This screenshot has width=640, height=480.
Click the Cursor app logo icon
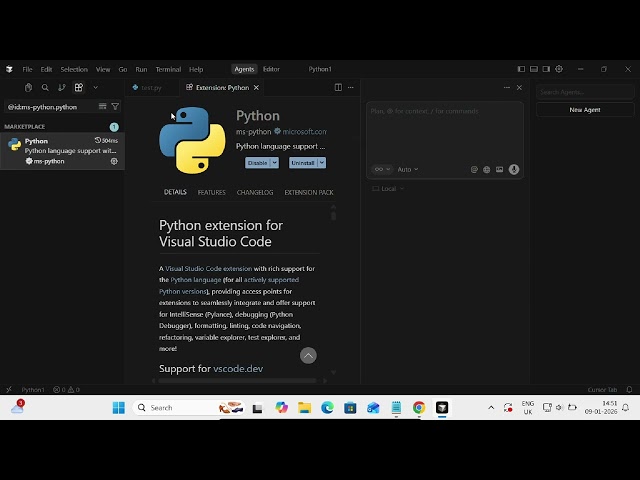tap(9, 69)
